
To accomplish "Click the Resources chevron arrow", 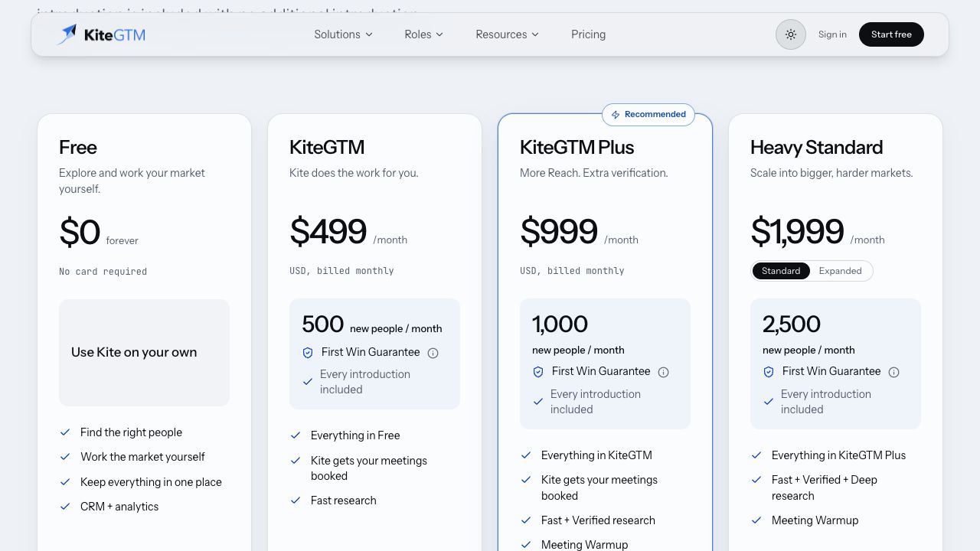I will [x=535, y=34].
